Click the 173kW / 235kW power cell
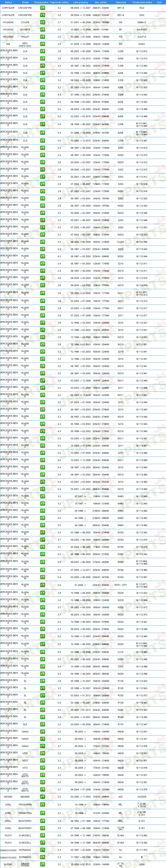Image resolution: width=166 pixels, height=868 pixels. 101,547
